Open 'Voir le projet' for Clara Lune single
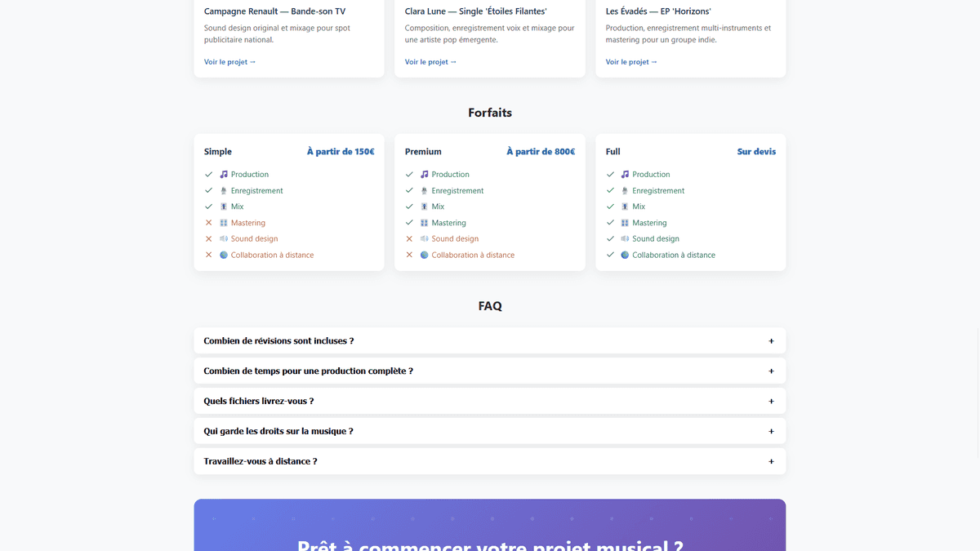980x551 pixels. (x=430, y=62)
